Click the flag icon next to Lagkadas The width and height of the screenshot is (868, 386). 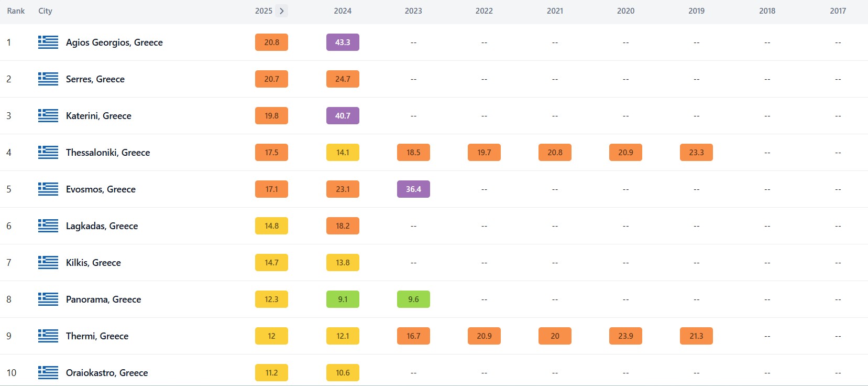pyautogui.click(x=48, y=226)
